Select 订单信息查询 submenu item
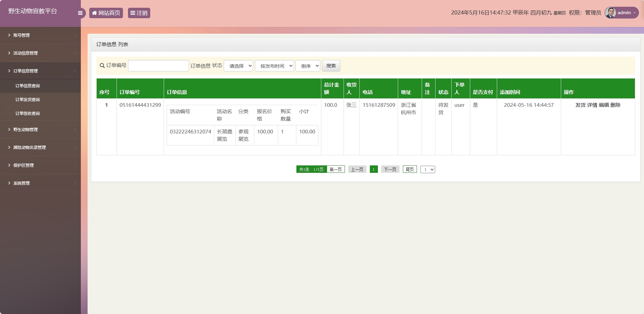644x314 pixels. pyautogui.click(x=28, y=86)
